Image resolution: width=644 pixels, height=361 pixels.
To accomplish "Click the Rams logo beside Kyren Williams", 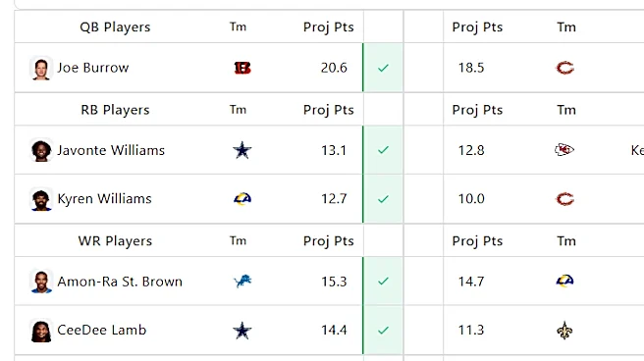I will coord(242,199).
